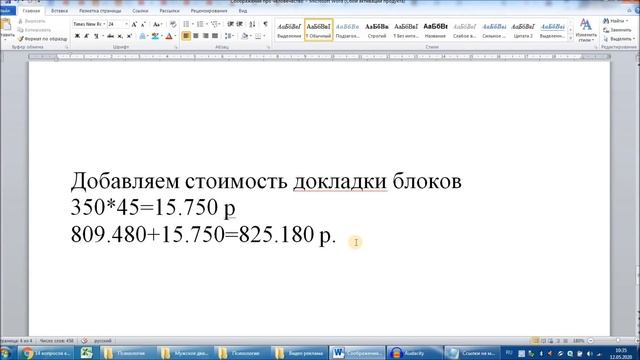
Task: Click the volume icon in system tray
Action: 589,353
